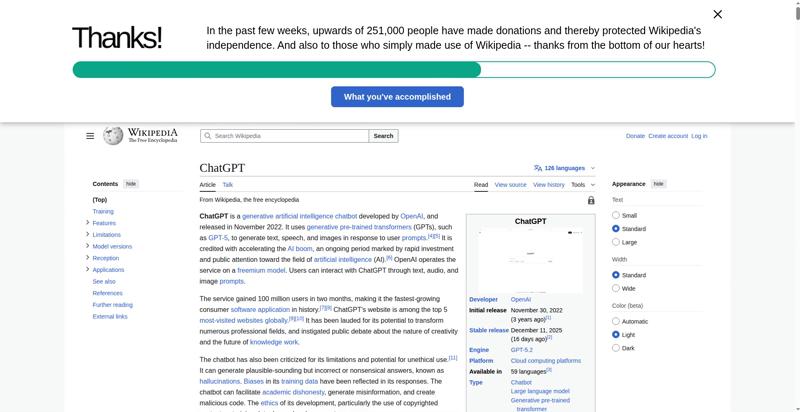Viewport: 800px width, 412px height.
Task: Click the magnifier icon in search box
Action: [x=207, y=136]
